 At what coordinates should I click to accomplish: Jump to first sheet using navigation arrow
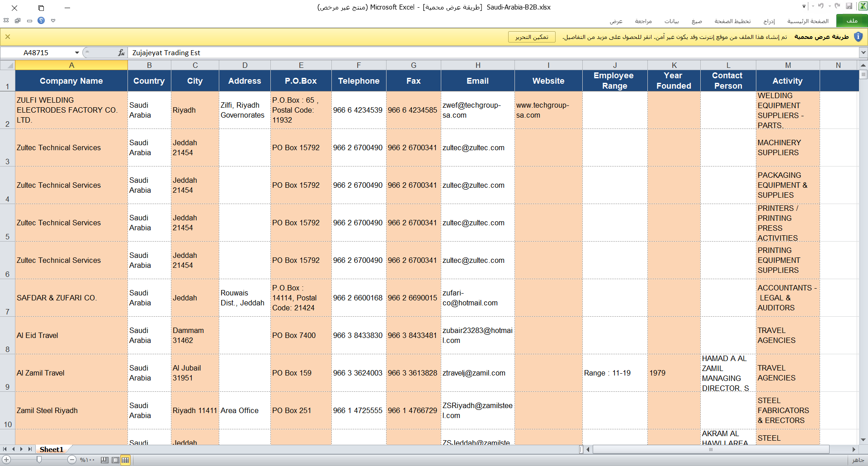point(5,449)
